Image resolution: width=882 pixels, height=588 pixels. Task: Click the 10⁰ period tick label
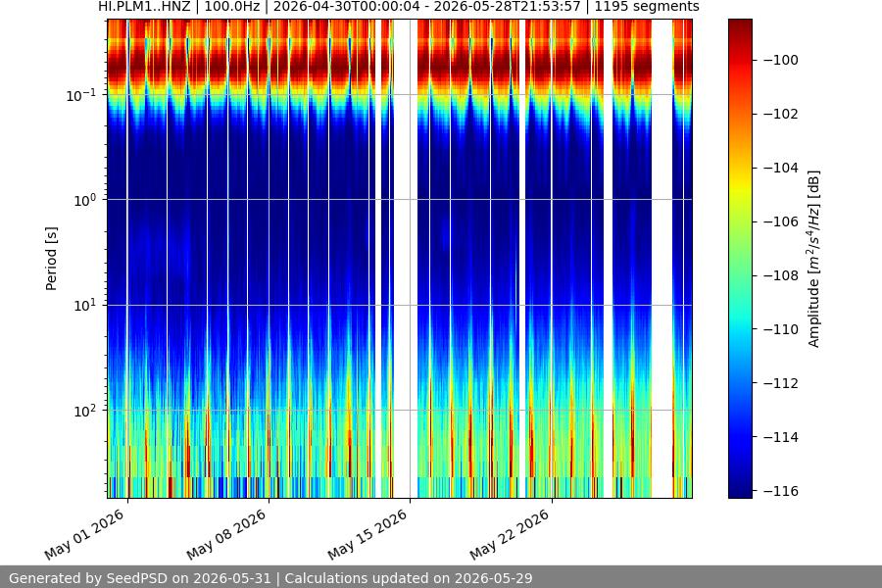pos(84,200)
